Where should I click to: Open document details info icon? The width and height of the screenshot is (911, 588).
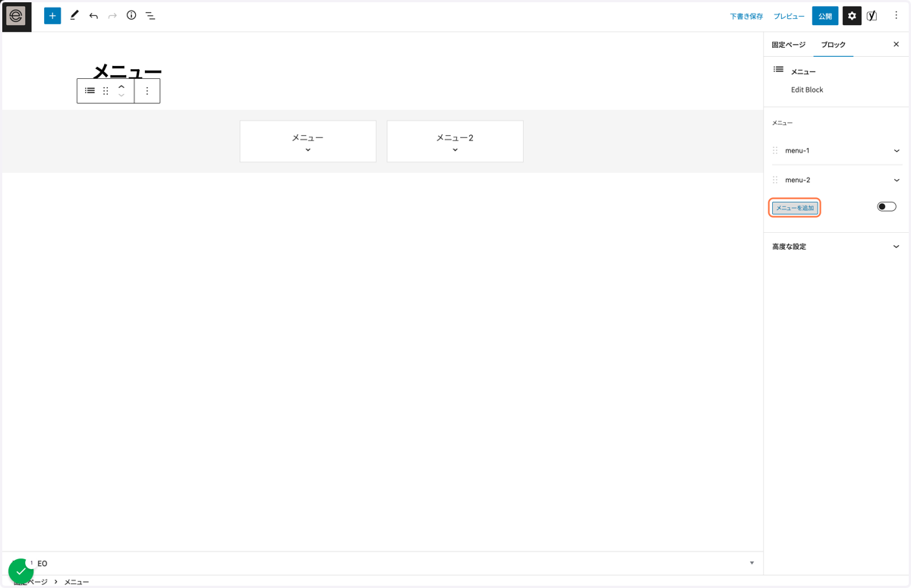(x=131, y=15)
